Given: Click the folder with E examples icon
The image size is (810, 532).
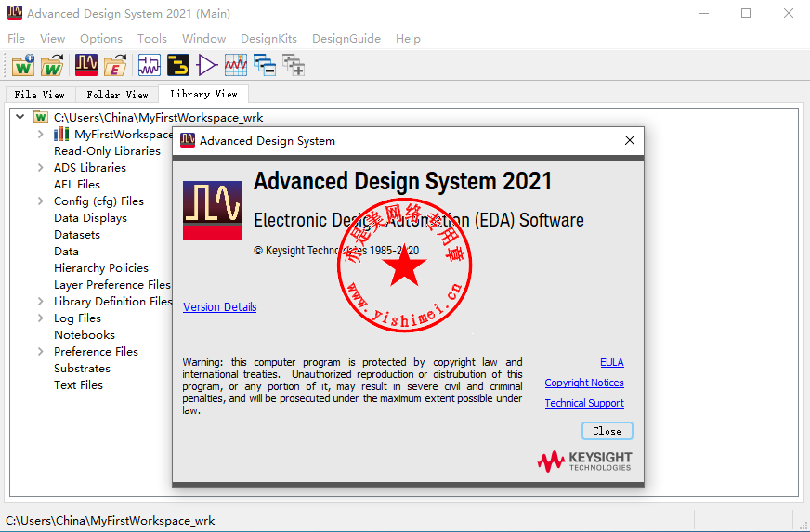Looking at the screenshot, I should coord(115,66).
